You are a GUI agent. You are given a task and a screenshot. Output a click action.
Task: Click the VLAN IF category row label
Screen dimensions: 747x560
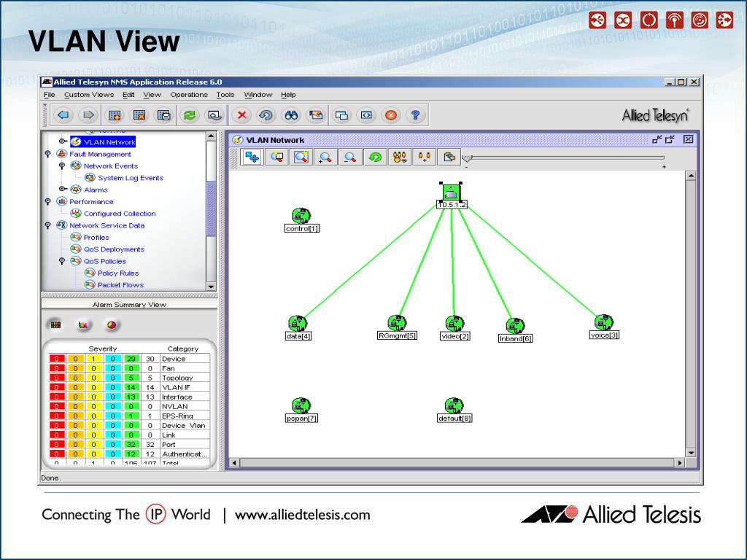(176, 387)
